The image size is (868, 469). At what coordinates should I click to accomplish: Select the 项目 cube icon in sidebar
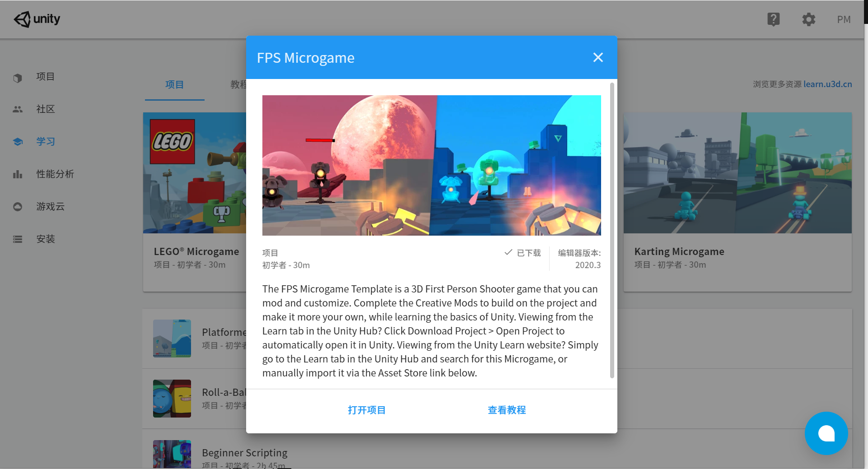pyautogui.click(x=18, y=78)
